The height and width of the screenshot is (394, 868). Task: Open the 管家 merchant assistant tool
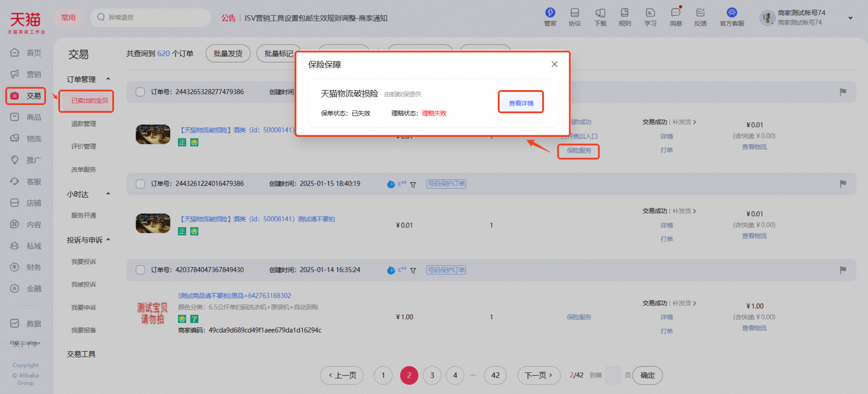[550, 17]
